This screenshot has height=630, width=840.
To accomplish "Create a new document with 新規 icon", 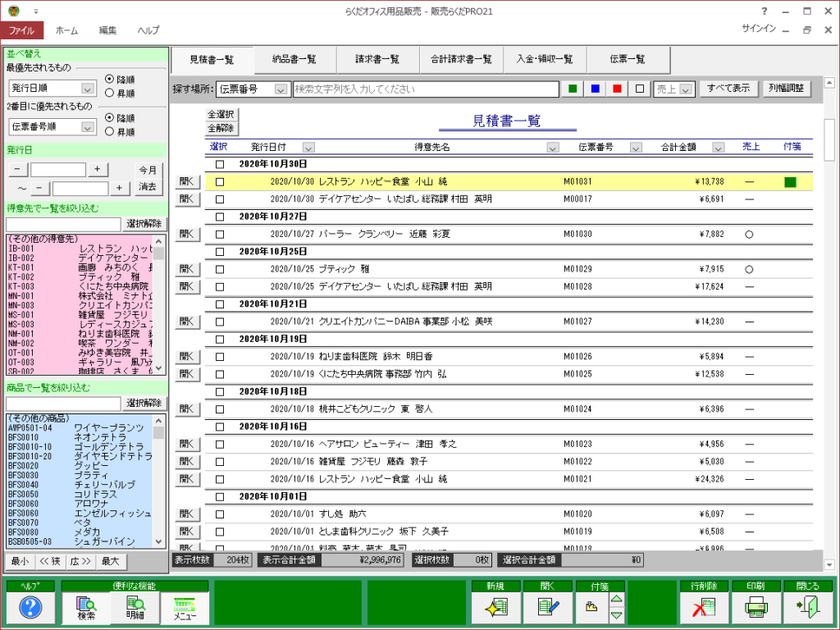I will 495,608.
